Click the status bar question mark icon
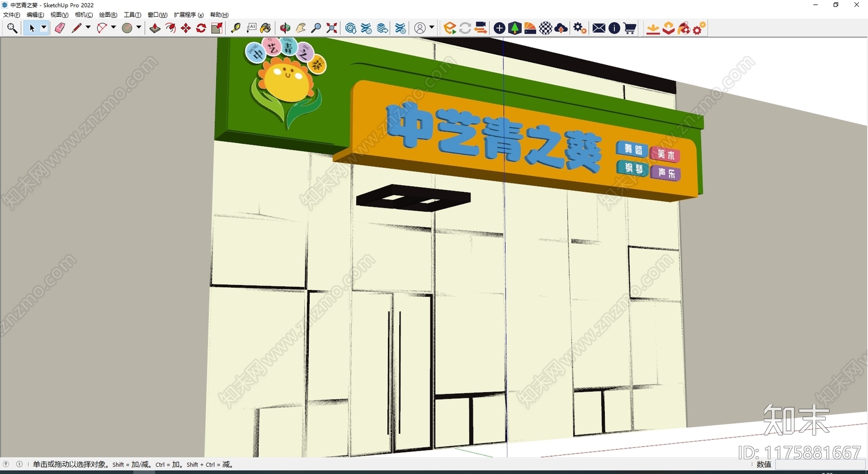Viewport: 868px width, 474px height. pyautogui.click(x=6, y=464)
